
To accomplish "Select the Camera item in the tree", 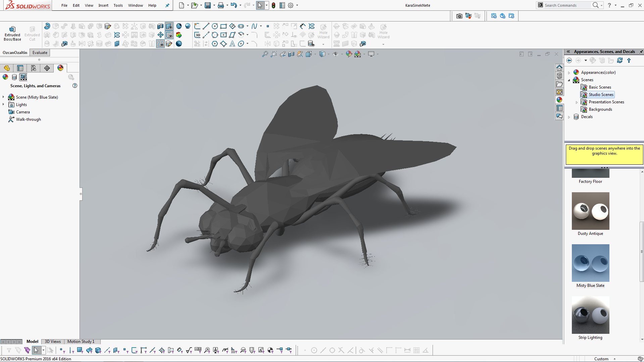I will (x=19, y=112).
